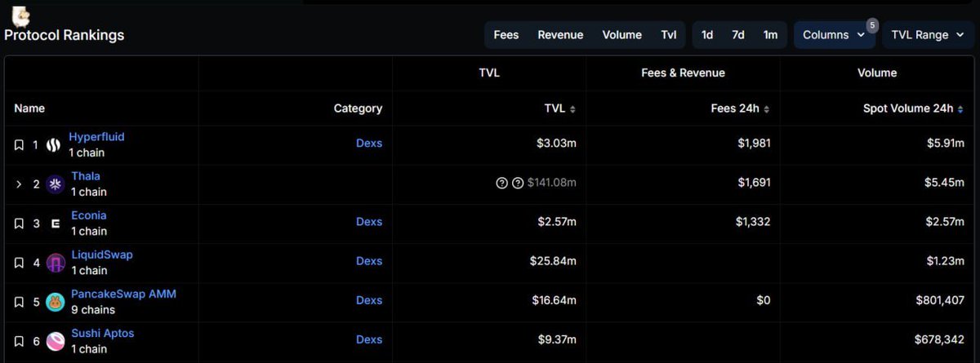Click the $801,407 spot volume value
980x363 pixels.
(939, 300)
